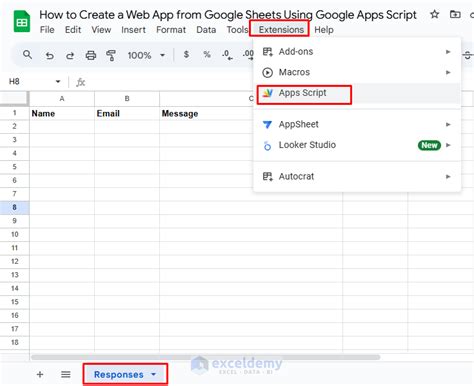
Task: Show the all sheets list
Action: (66, 374)
